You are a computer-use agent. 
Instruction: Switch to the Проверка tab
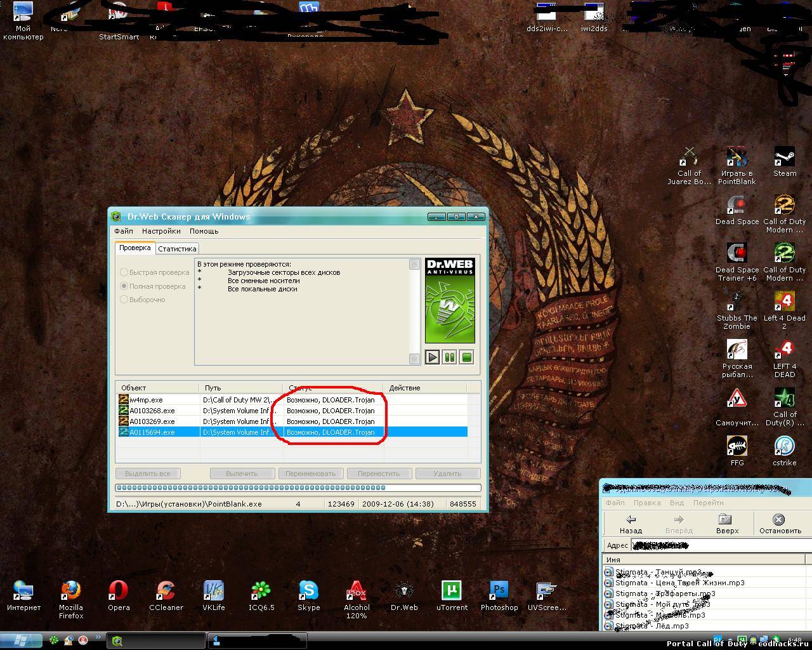(135, 248)
